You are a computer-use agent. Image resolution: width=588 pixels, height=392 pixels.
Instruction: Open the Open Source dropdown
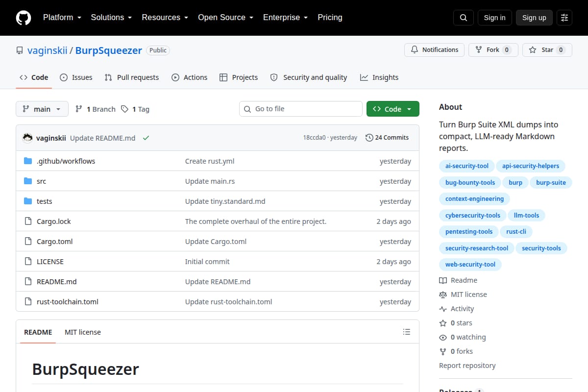coord(225,17)
